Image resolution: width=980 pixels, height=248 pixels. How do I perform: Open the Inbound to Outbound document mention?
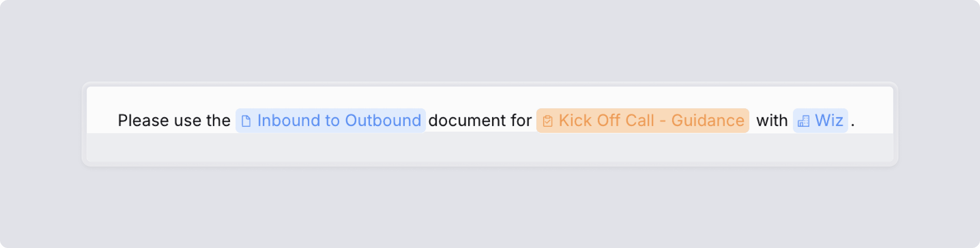[330, 120]
